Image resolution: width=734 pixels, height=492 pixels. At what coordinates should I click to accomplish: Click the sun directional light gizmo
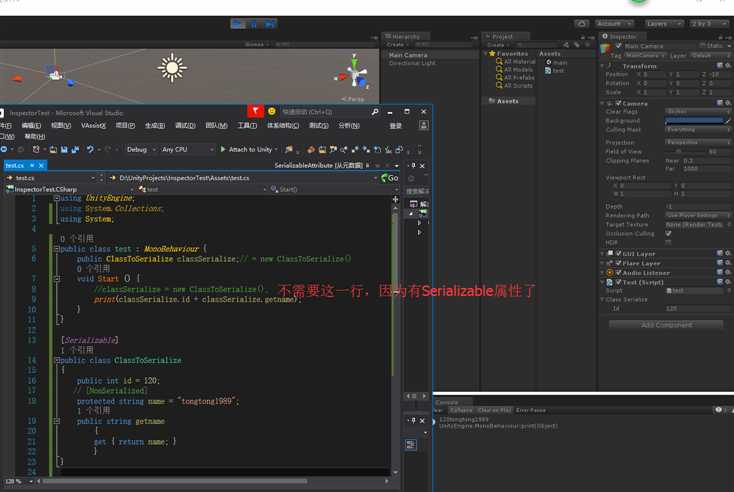[x=172, y=68]
